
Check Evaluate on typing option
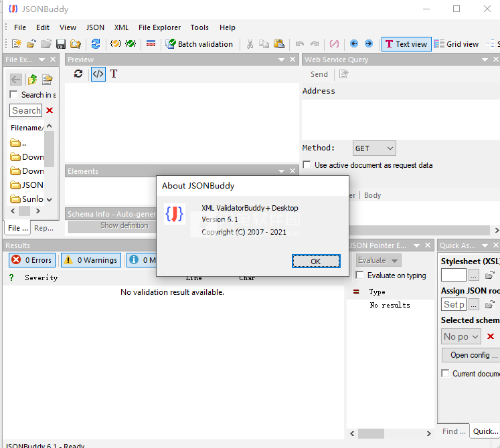coord(359,275)
